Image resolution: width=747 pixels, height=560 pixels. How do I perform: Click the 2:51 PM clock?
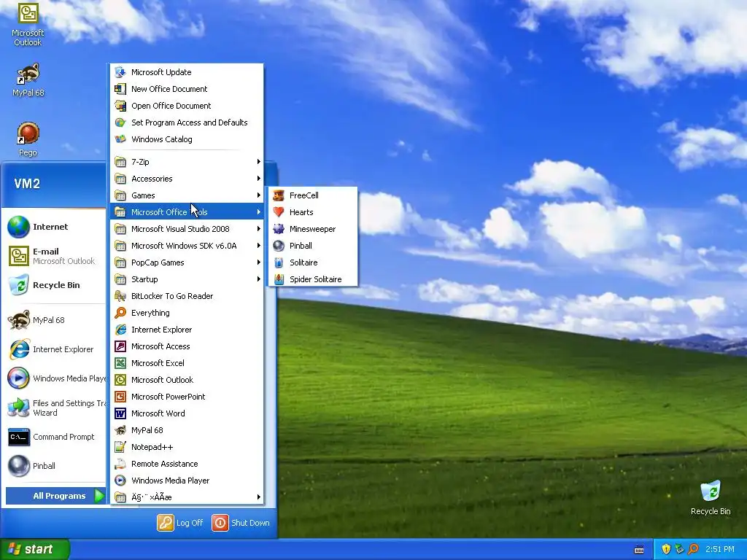pyautogui.click(x=719, y=549)
